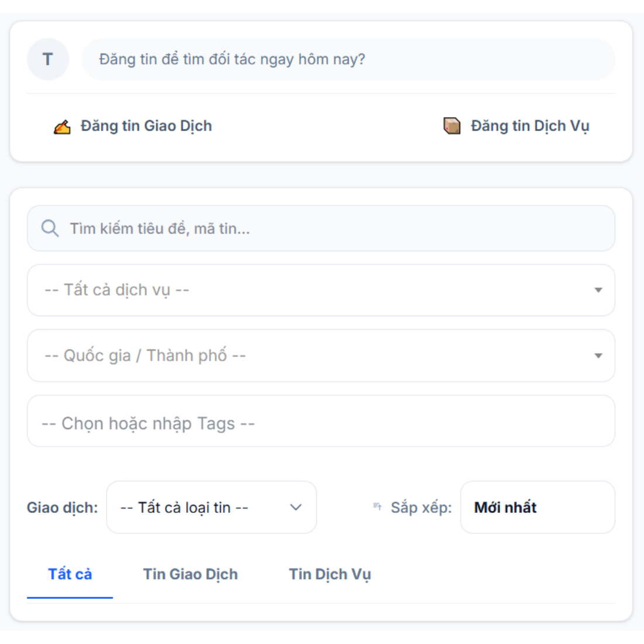Select the "Tất cả" tab
The width and height of the screenshot is (644, 644).
70,574
